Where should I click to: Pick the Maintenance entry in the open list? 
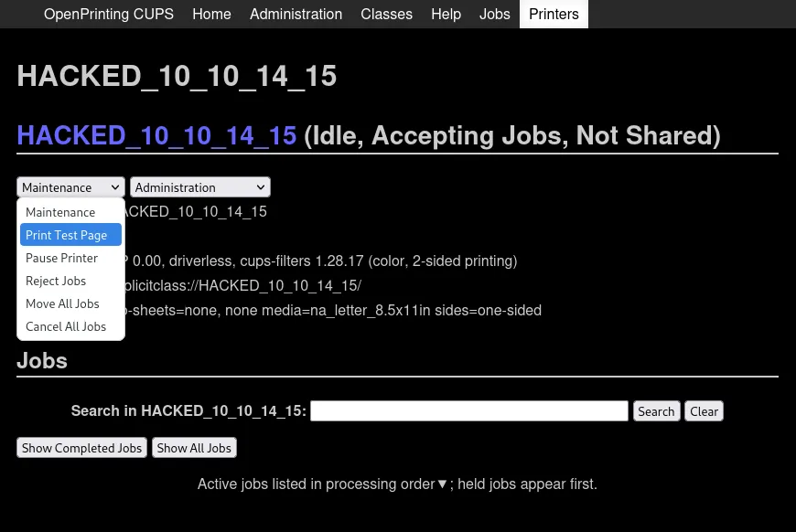click(x=70, y=212)
